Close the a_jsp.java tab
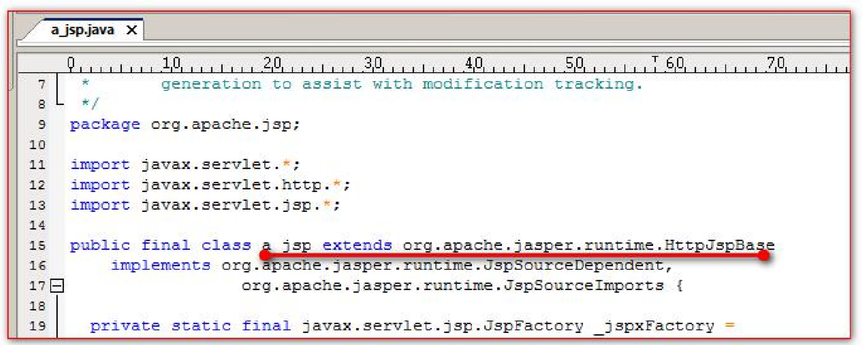The image size is (868, 345). pyautogui.click(x=131, y=30)
